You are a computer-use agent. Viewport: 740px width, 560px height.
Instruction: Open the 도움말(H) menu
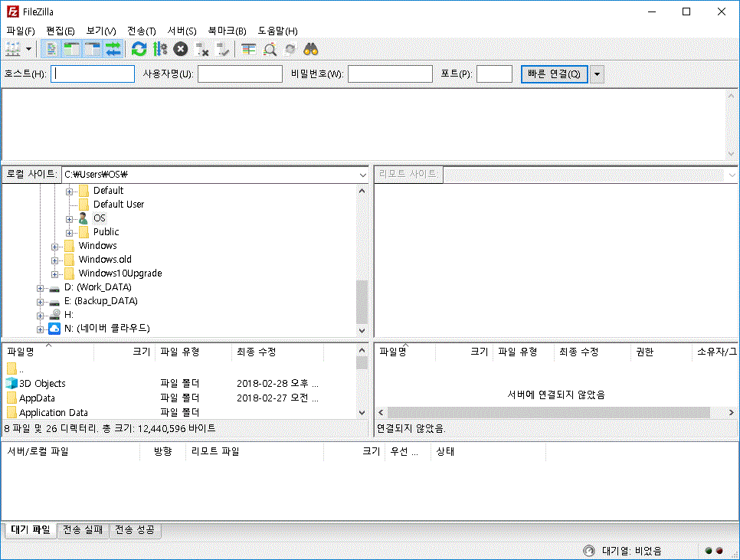click(277, 31)
